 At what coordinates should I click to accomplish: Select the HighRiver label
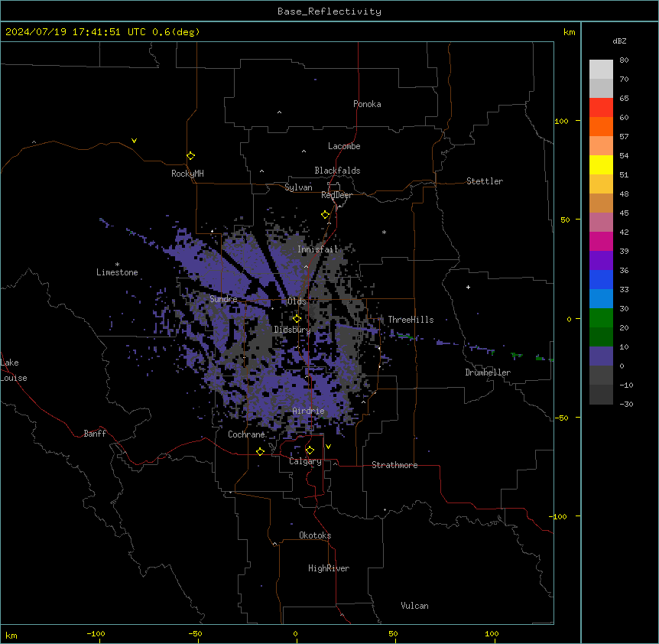click(329, 568)
